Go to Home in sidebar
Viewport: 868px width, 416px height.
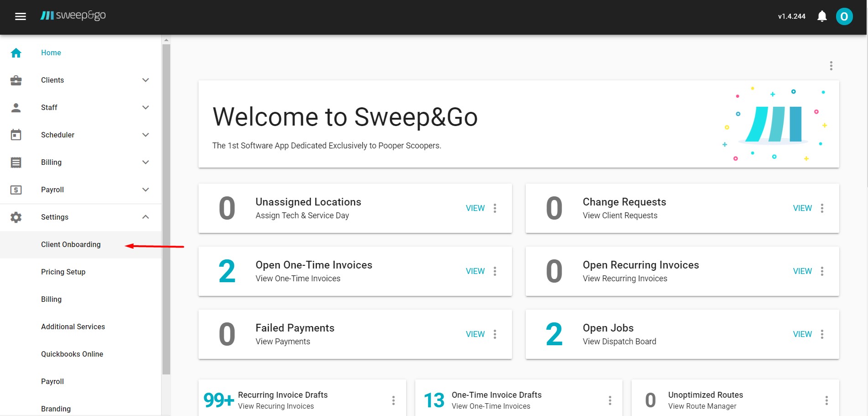click(x=51, y=53)
